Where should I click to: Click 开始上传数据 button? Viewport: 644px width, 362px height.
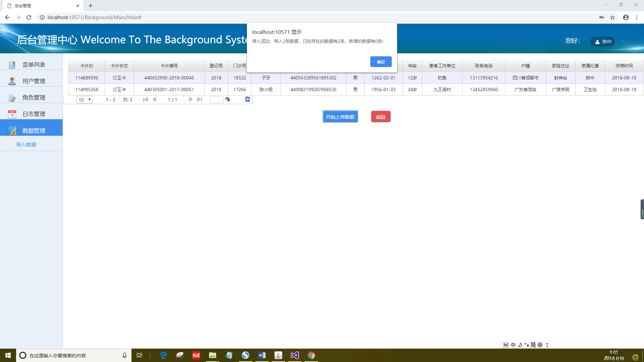coord(340,117)
